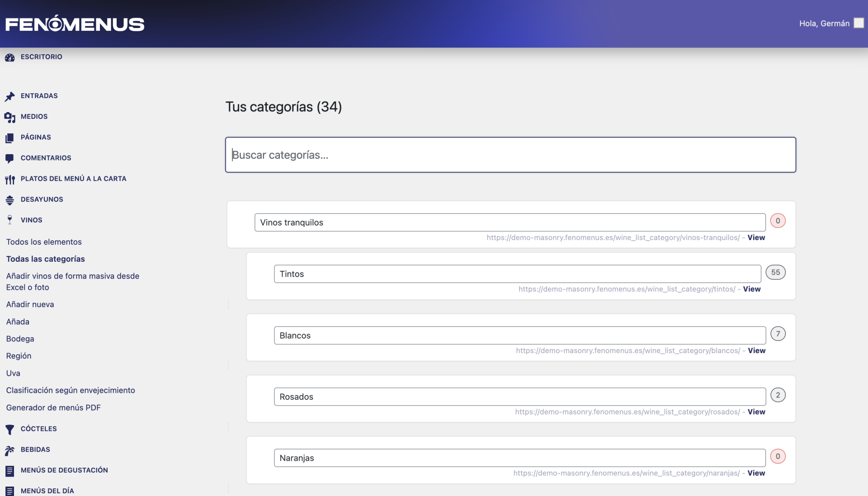
Task: Click the Blancos category name field
Action: click(519, 335)
